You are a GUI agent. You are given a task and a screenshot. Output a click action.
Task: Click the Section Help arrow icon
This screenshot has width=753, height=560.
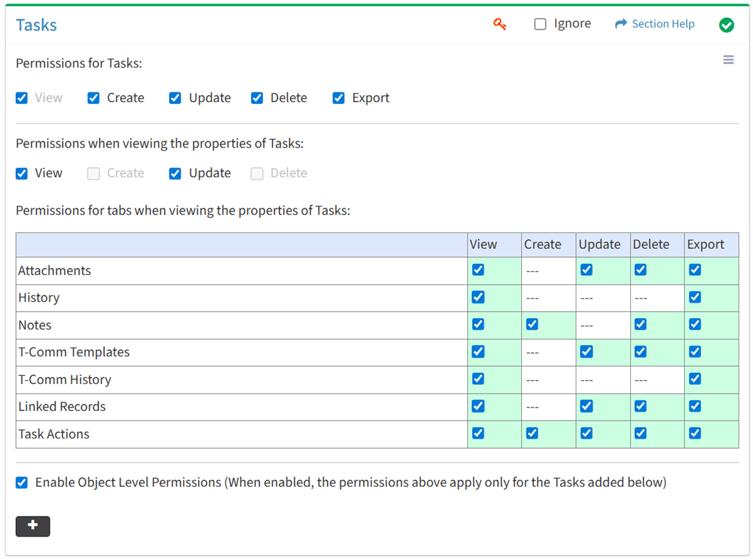pyautogui.click(x=620, y=24)
